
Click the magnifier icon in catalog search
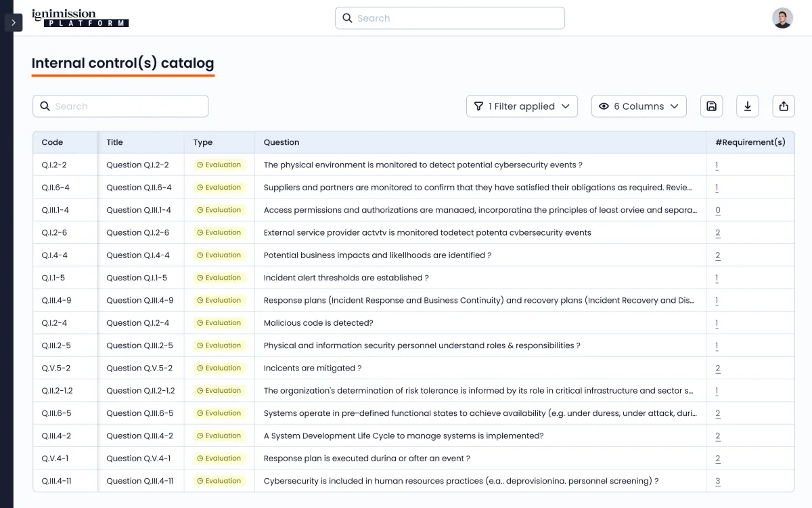(45, 106)
